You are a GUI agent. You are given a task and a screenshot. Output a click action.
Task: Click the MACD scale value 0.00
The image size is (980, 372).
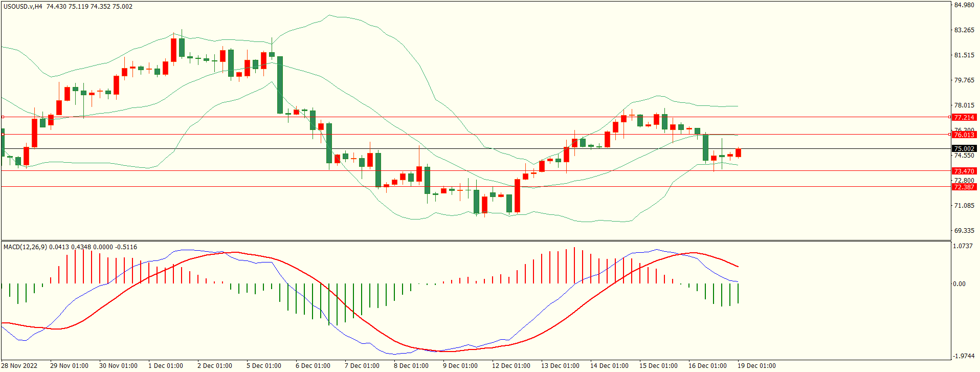[959, 284]
